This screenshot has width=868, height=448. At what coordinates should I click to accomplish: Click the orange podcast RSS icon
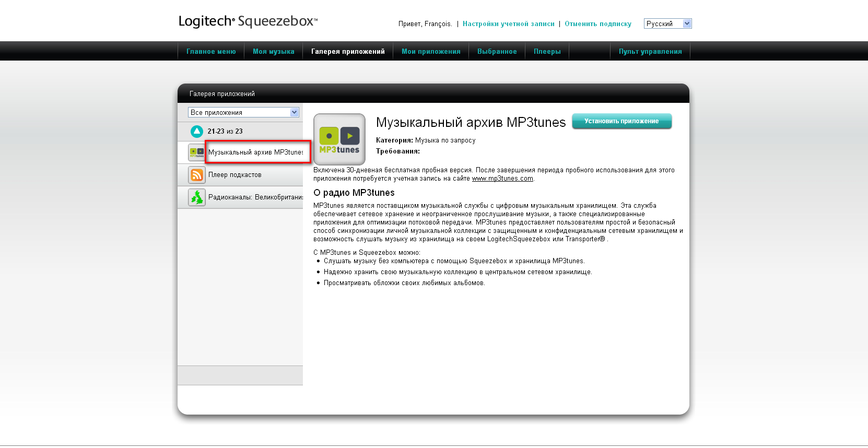pos(197,175)
